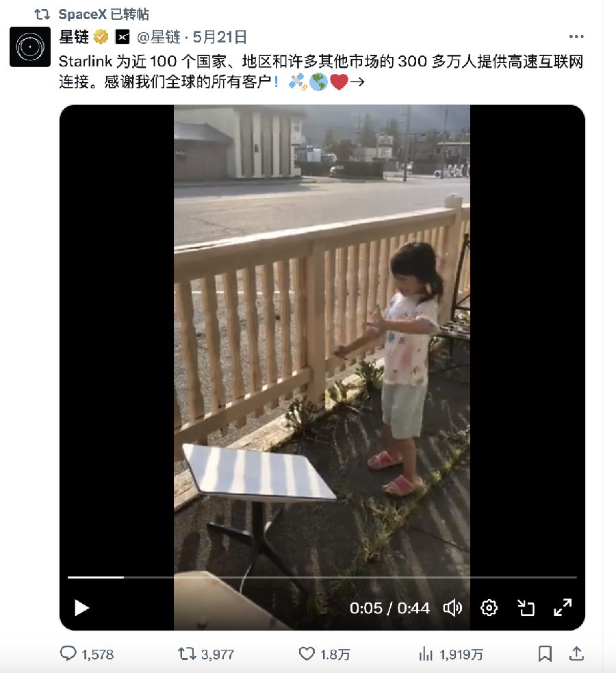This screenshot has width=616, height=673.
Task: View post analytics bar chart icon
Action: point(426,654)
